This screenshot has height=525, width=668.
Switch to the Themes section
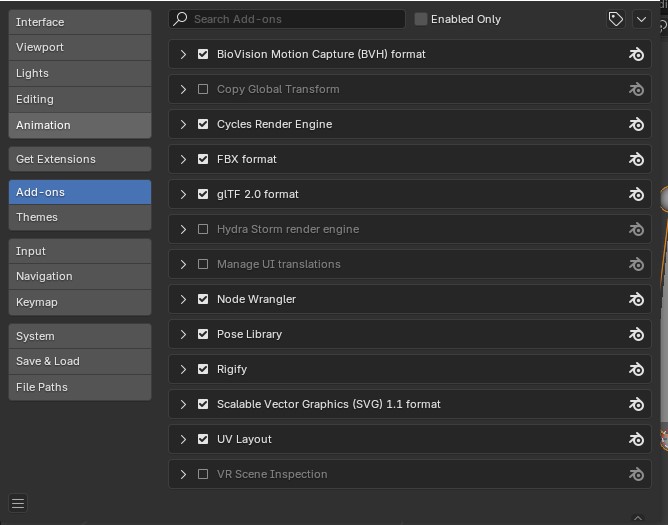80,217
